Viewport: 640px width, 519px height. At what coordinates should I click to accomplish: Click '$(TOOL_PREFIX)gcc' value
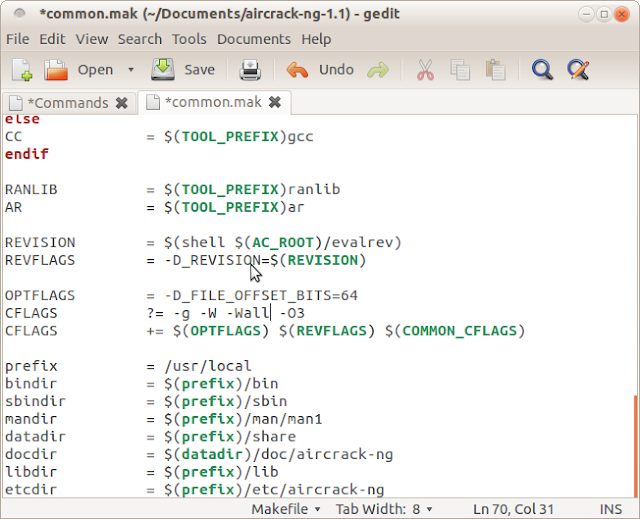tap(239, 137)
